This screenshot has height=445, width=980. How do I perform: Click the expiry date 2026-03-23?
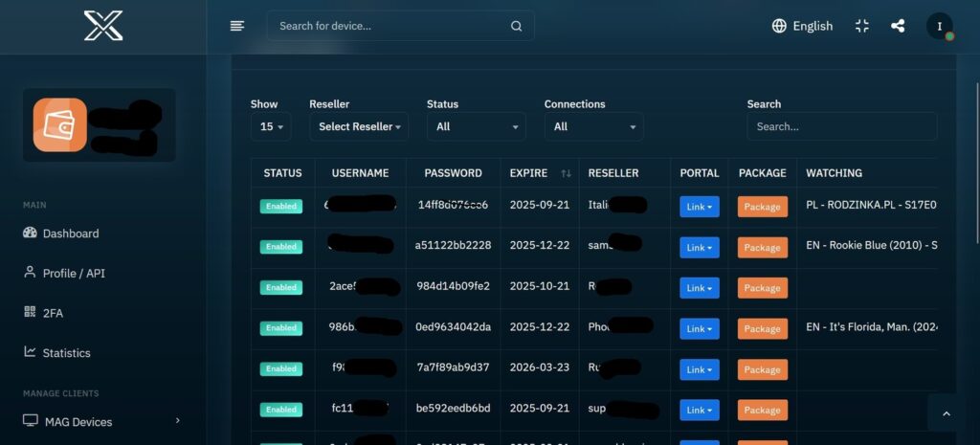click(540, 367)
